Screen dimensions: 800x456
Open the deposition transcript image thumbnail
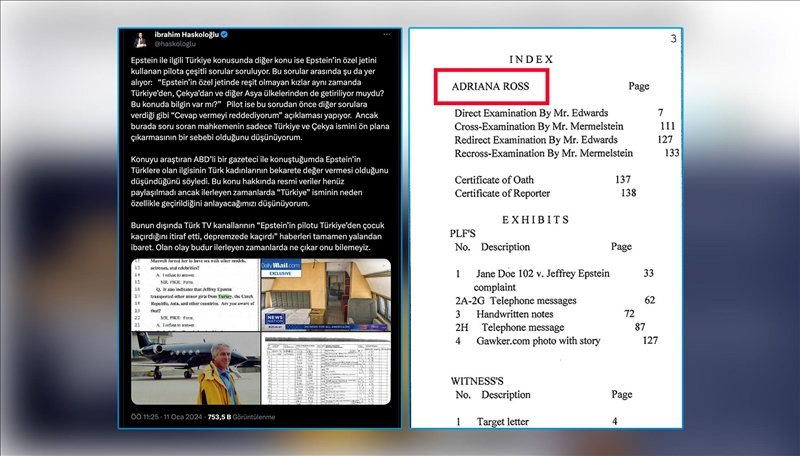[x=195, y=295]
